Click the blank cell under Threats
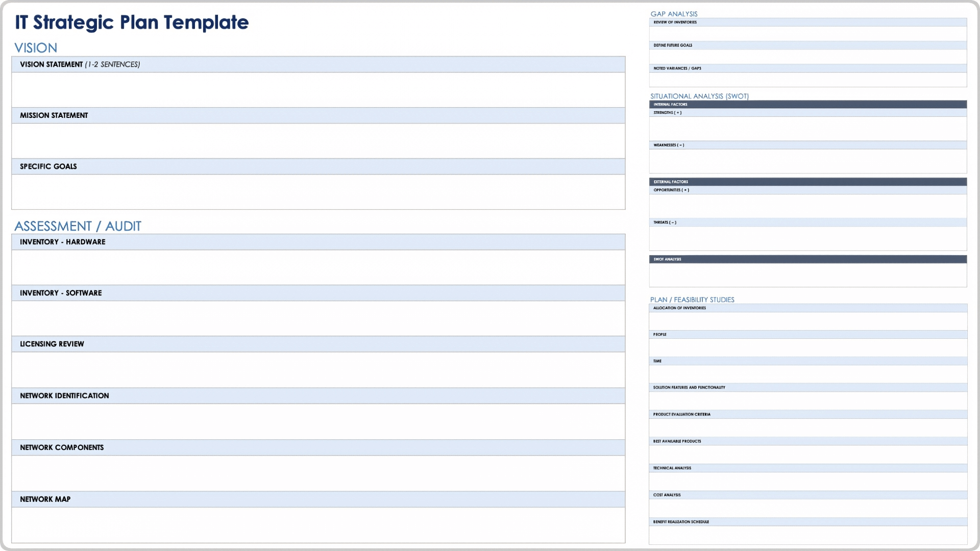Viewport: 980px width, 551px height. 808,238
